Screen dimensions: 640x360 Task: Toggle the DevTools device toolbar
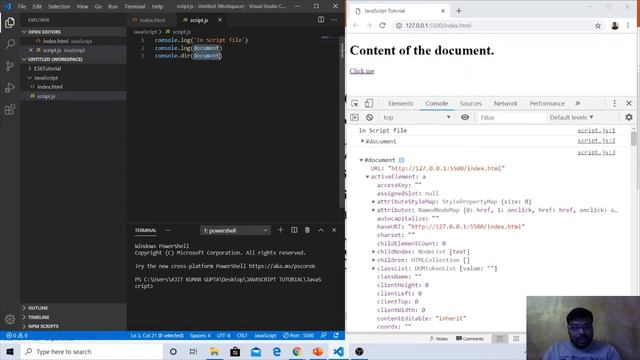pyautogui.click(x=369, y=103)
